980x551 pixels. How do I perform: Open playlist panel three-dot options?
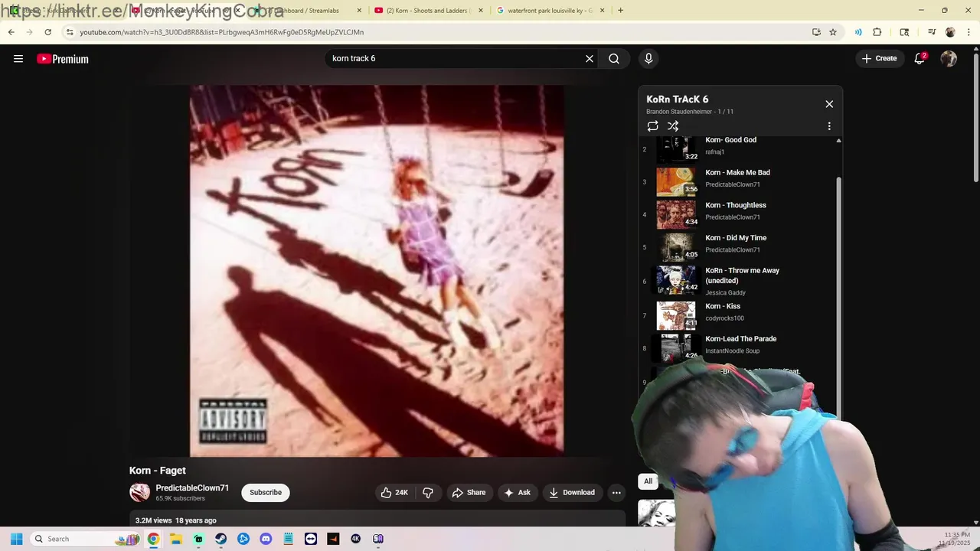pyautogui.click(x=829, y=126)
